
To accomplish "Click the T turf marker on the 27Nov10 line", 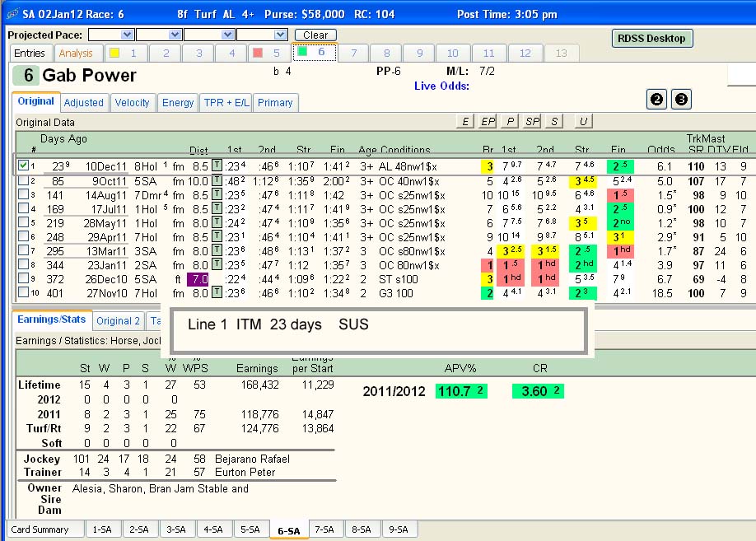I will 217,292.
